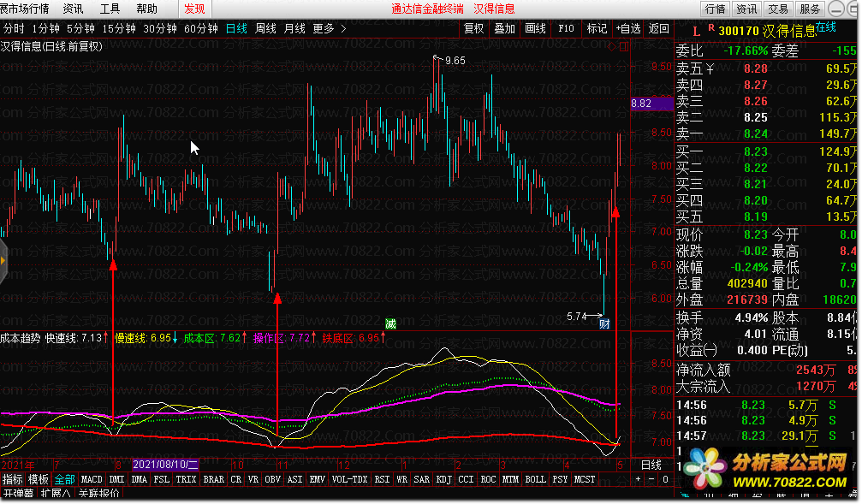Click the 行情 button at top right
Viewport: 862px width, 504px height.
pos(716,9)
